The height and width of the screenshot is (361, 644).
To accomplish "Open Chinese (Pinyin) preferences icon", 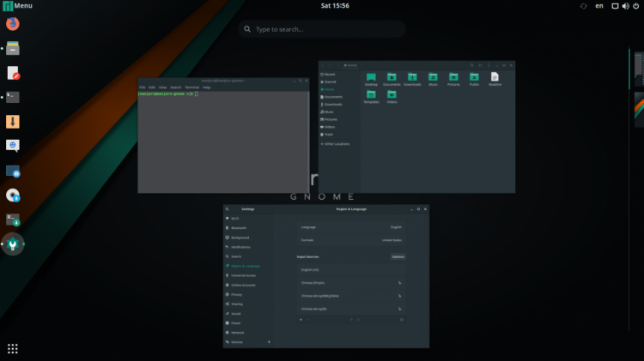I will tap(399, 283).
